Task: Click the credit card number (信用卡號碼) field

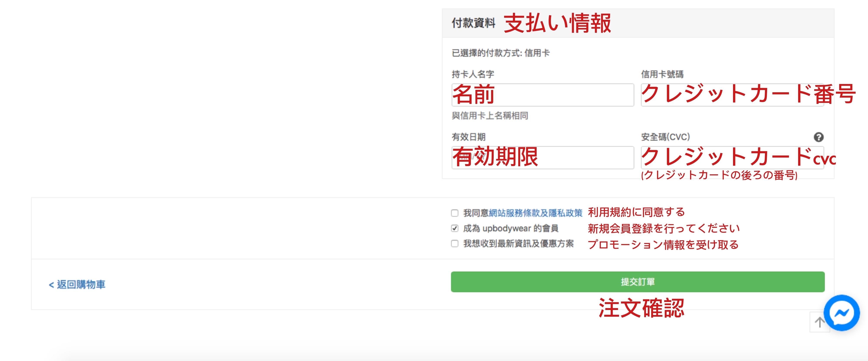Action: pos(732,95)
